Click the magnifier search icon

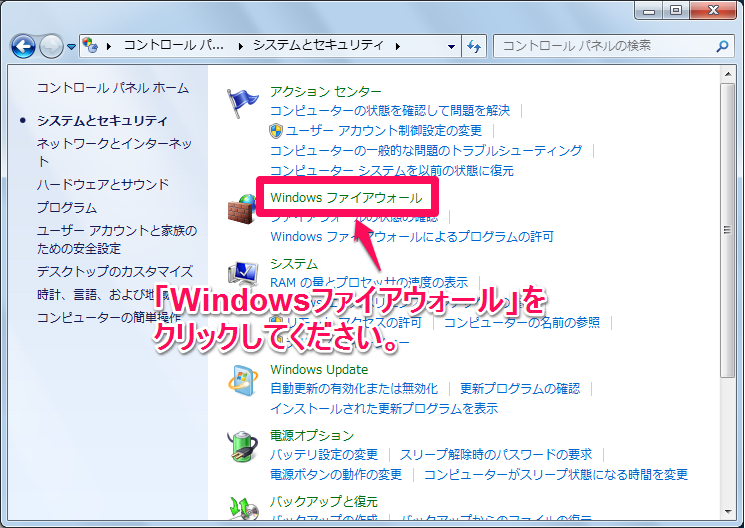click(x=722, y=46)
